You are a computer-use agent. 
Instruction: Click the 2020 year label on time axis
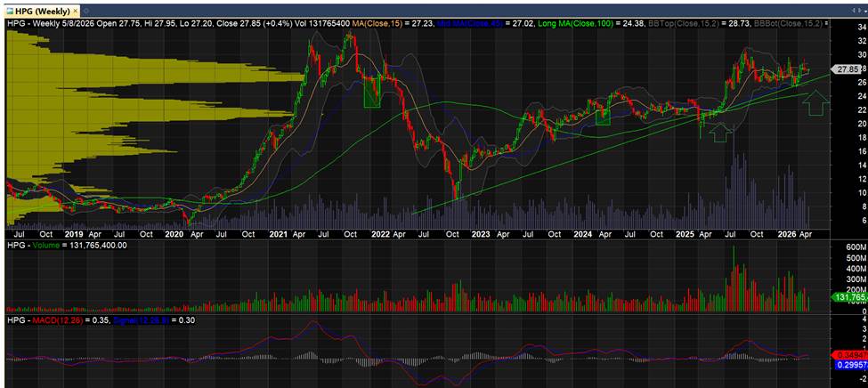point(174,234)
